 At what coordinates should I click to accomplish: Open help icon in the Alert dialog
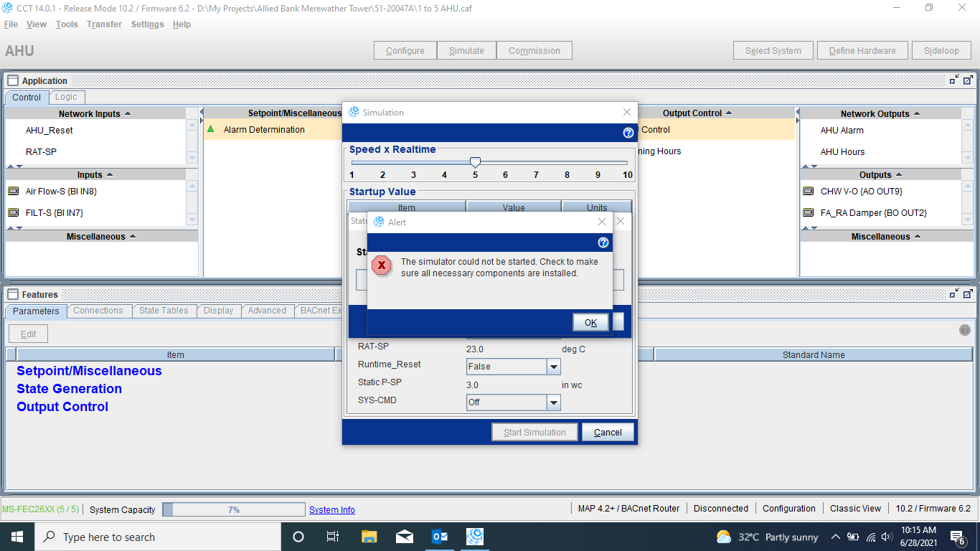coord(603,242)
